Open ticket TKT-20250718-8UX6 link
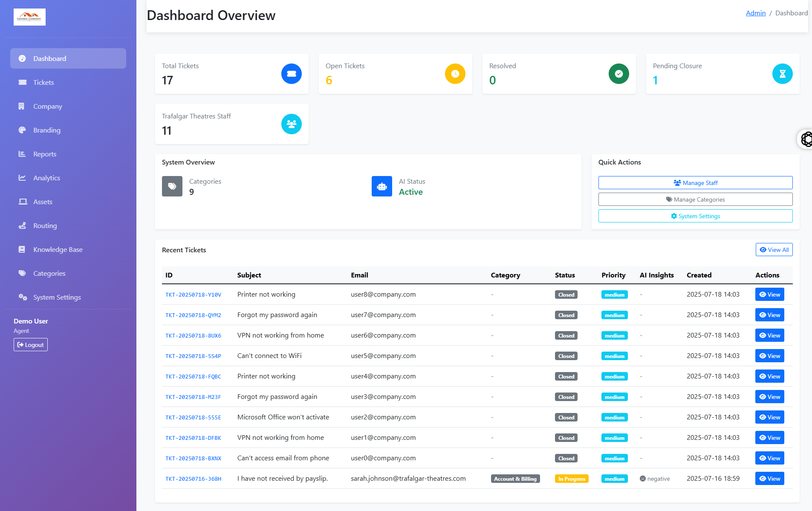Image resolution: width=812 pixels, height=511 pixels. pyautogui.click(x=193, y=335)
